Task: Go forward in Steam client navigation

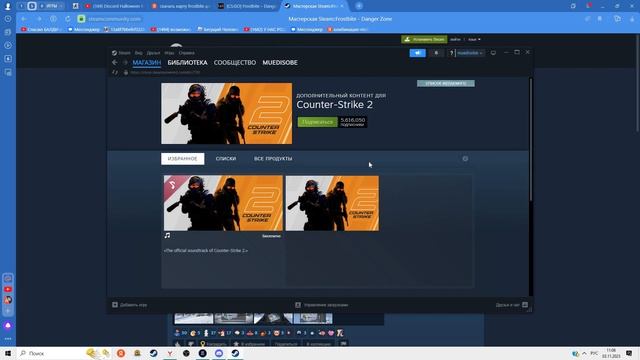Action: click(x=125, y=62)
